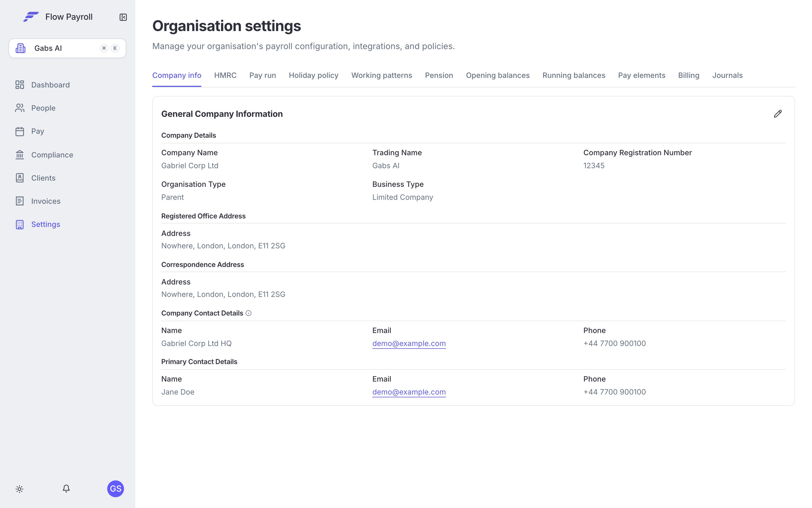The height and width of the screenshot is (508, 812).
Task: Open notifications bell
Action: point(66,489)
